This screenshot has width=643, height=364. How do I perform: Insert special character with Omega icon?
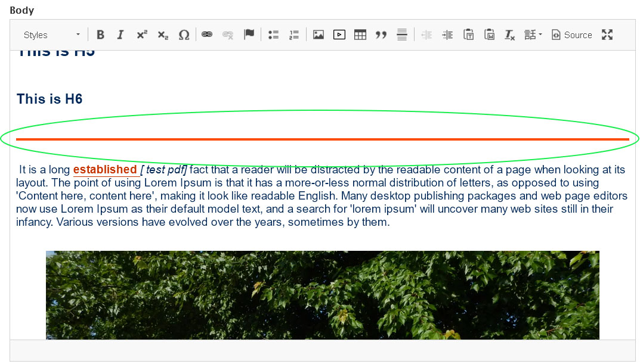click(184, 35)
